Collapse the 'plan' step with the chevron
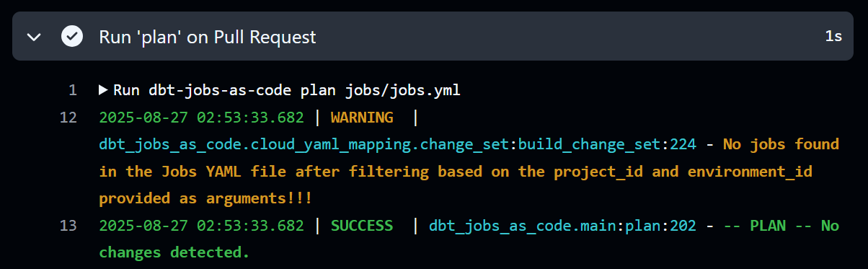 pyautogui.click(x=34, y=37)
